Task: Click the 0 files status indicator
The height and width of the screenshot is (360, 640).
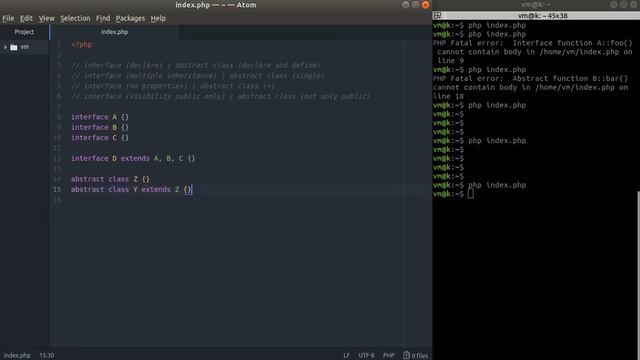Action: coord(416,356)
